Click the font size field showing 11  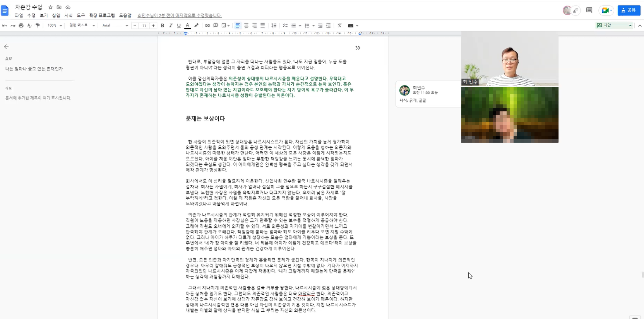click(x=144, y=26)
